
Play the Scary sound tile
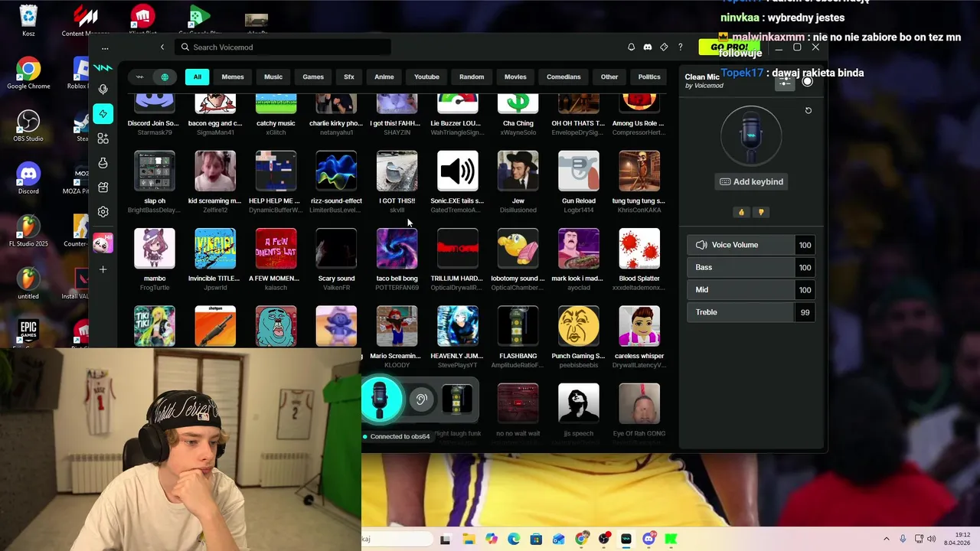(336, 249)
